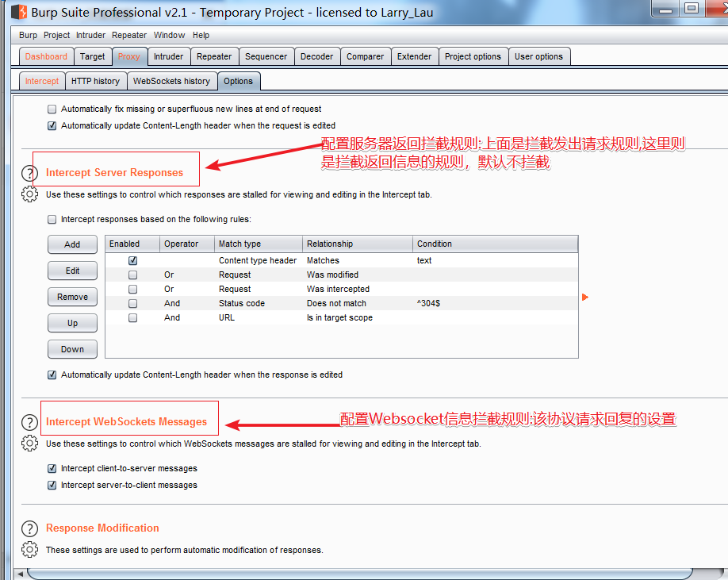This screenshot has height=580, width=728.
Task: Click Remove rule button
Action: 72,297
